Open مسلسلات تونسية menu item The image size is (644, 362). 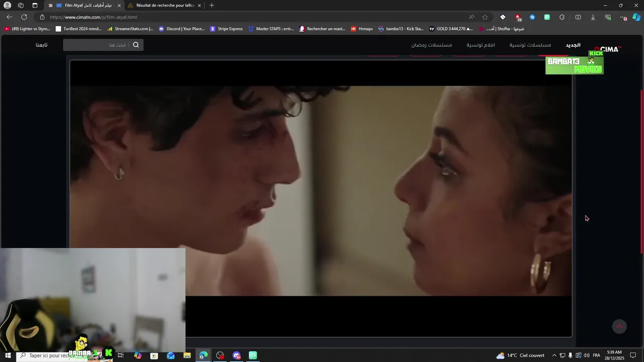click(x=530, y=45)
